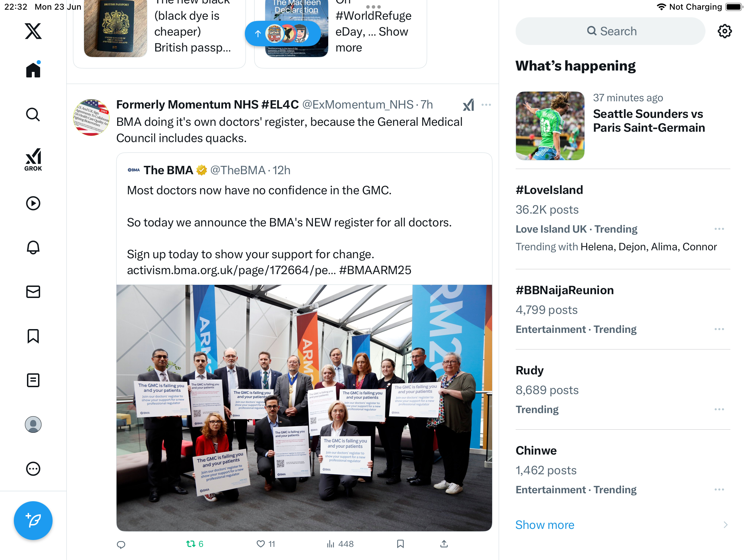Open Messages envelope icon
Screen dimensions: 747x560
coord(33,292)
